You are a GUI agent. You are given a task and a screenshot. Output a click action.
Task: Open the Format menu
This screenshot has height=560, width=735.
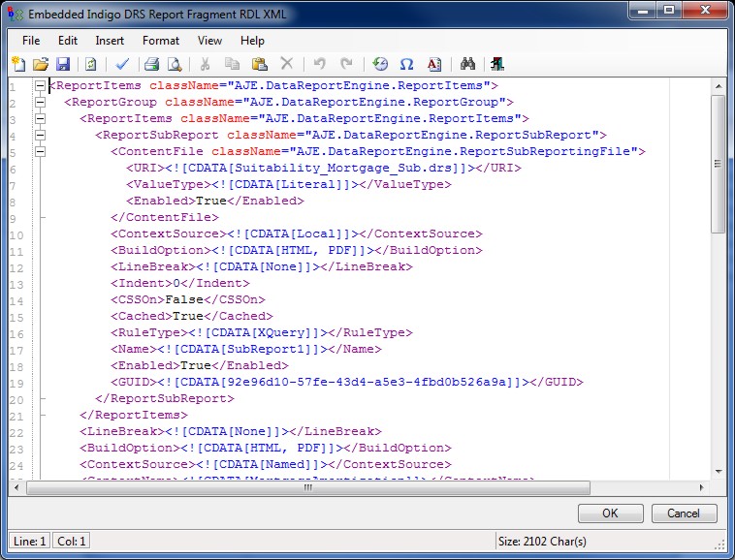161,41
